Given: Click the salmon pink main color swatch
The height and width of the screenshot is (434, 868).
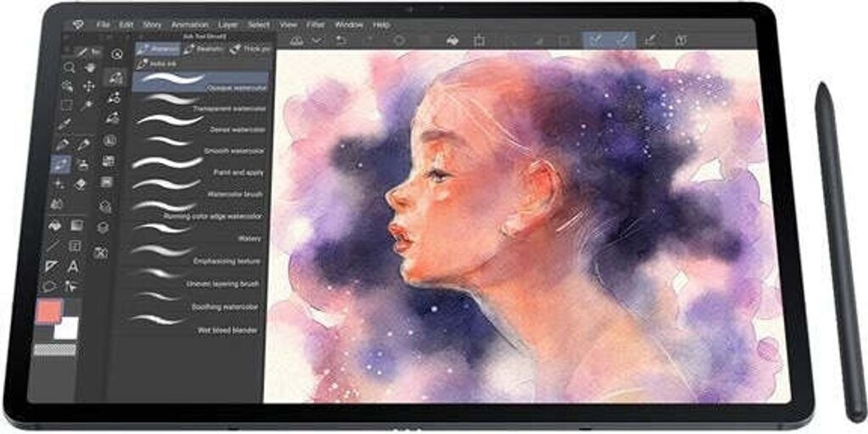Looking at the screenshot, I should tap(48, 311).
